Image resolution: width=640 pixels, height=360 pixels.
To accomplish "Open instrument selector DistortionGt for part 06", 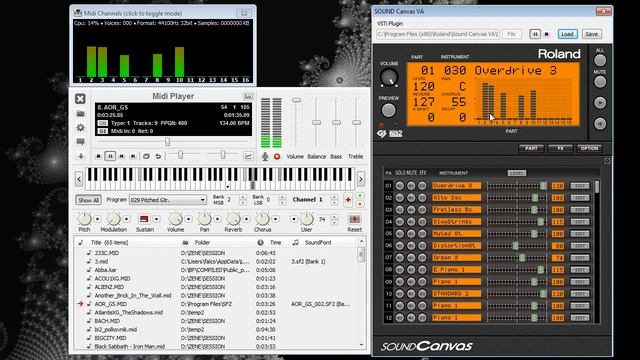I will (456, 246).
